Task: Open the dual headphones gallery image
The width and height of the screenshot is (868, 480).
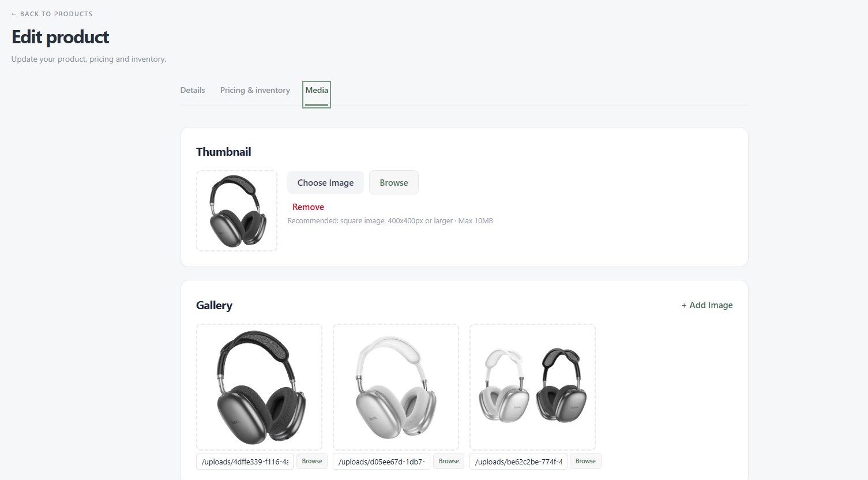Action: [532, 387]
